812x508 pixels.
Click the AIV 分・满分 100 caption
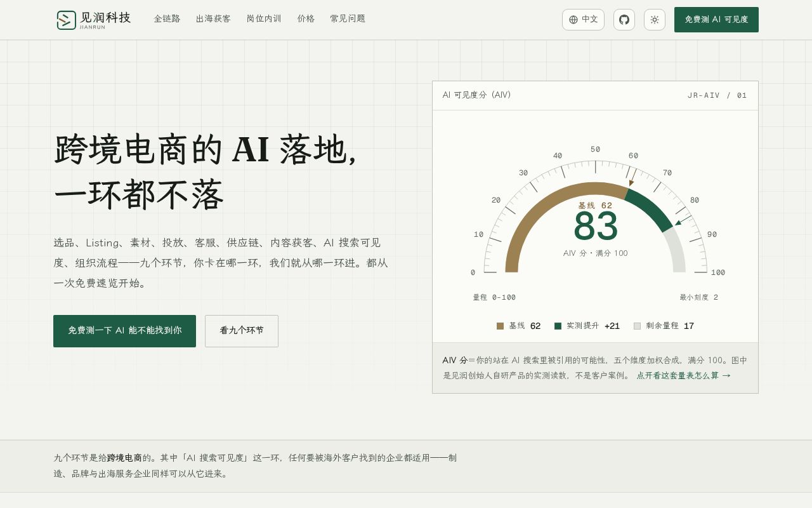596,253
